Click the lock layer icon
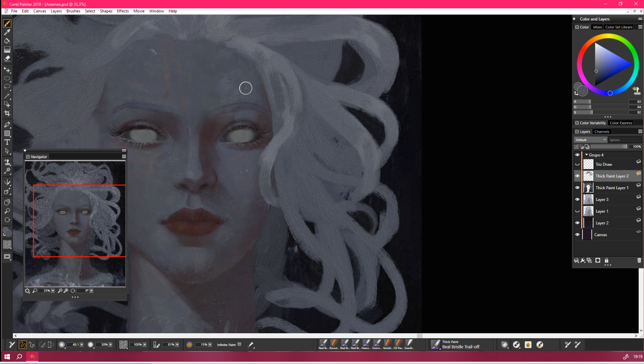The image size is (644, 364). pyautogui.click(x=606, y=260)
